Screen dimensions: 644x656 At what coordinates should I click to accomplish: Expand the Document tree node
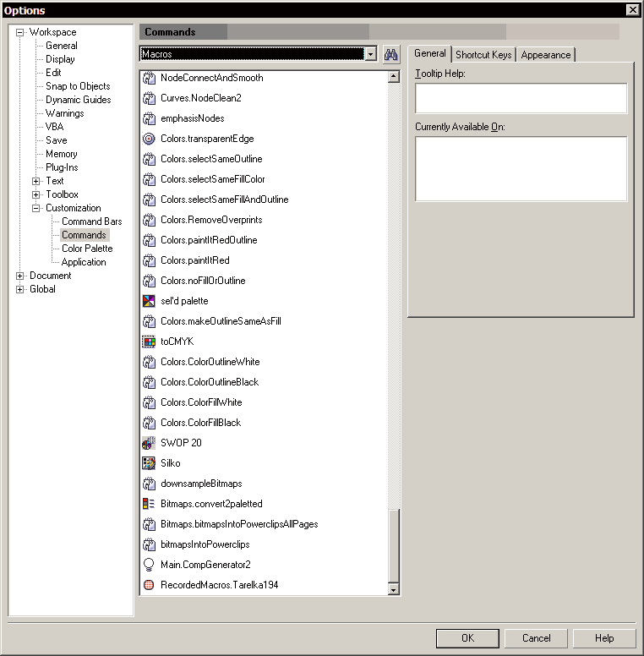(x=19, y=276)
